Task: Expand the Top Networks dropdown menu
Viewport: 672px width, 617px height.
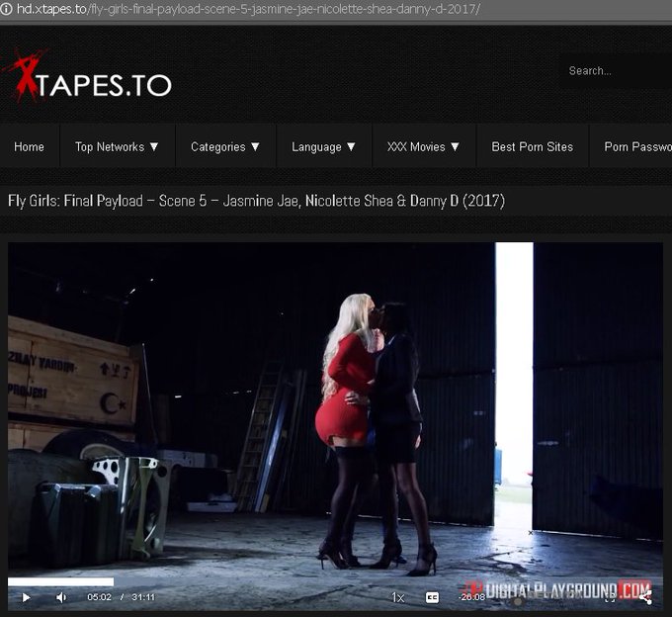Action: click(117, 146)
